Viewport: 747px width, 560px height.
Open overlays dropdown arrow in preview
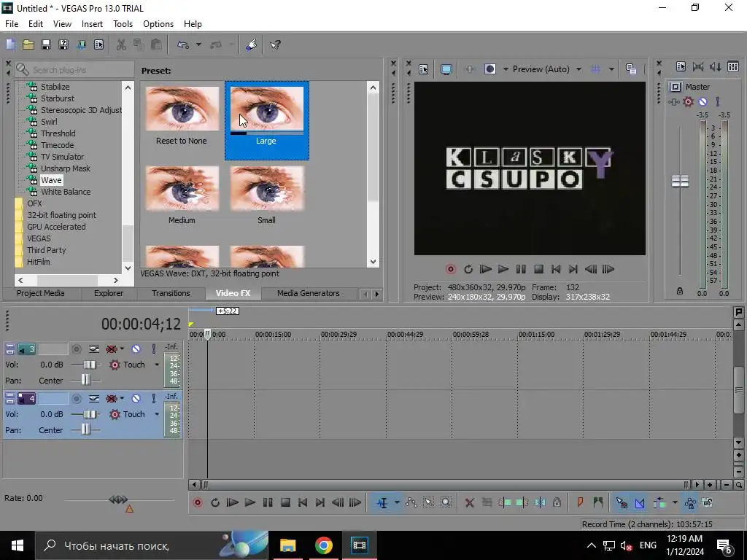[611, 69]
